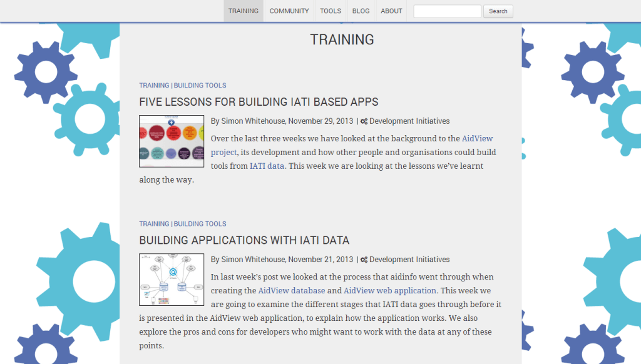This screenshot has height=364, width=641.
Task: Open the Five Lessons article thumbnail
Action: (172, 141)
